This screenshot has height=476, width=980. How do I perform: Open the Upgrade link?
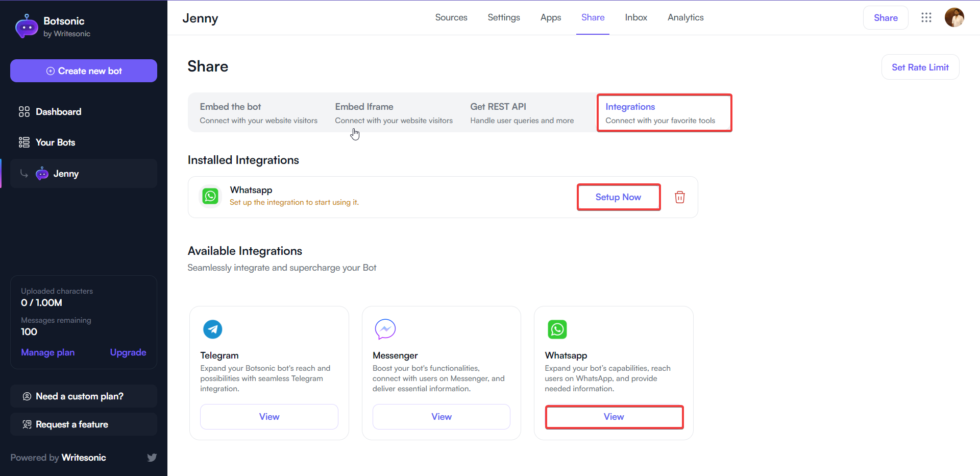click(128, 352)
